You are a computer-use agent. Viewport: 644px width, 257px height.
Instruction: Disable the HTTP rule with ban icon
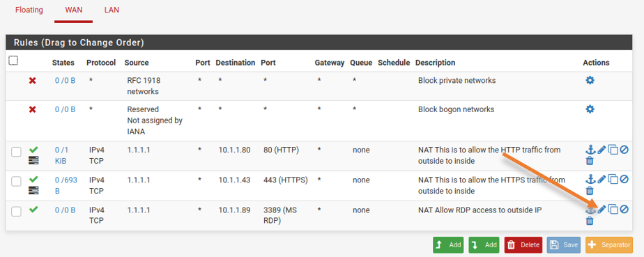tap(624, 150)
